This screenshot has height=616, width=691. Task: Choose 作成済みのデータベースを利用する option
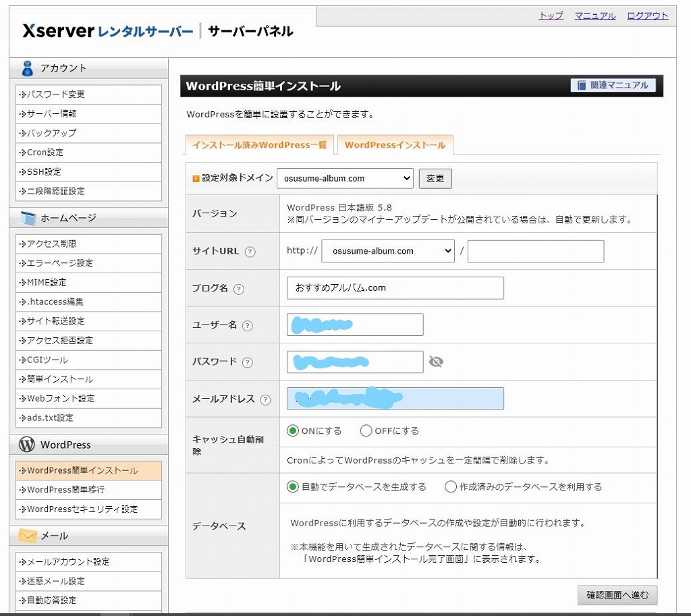click(x=450, y=486)
